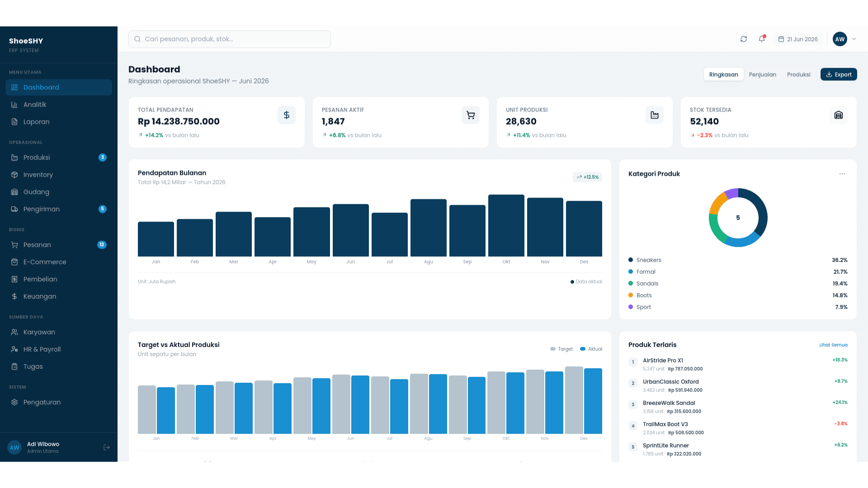This screenshot has width=868, height=488.
Task: Click the Export button
Action: pyautogui.click(x=839, y=75)
